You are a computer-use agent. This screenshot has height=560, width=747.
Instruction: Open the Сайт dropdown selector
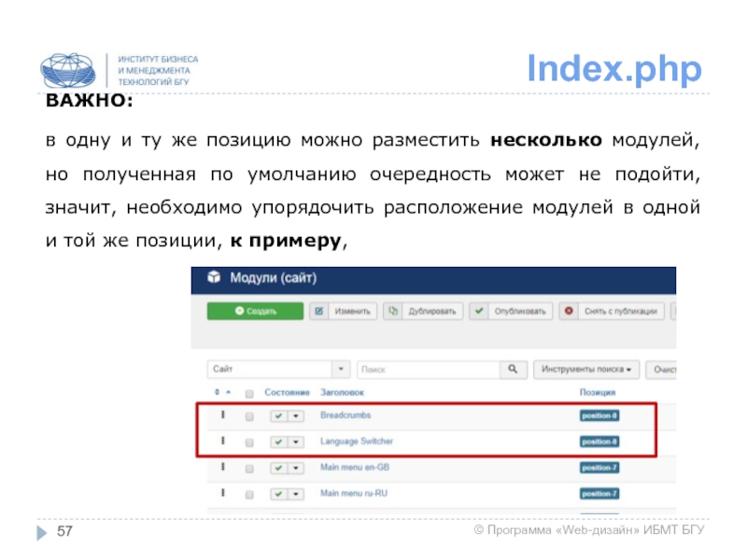click(x=278, y=369)
